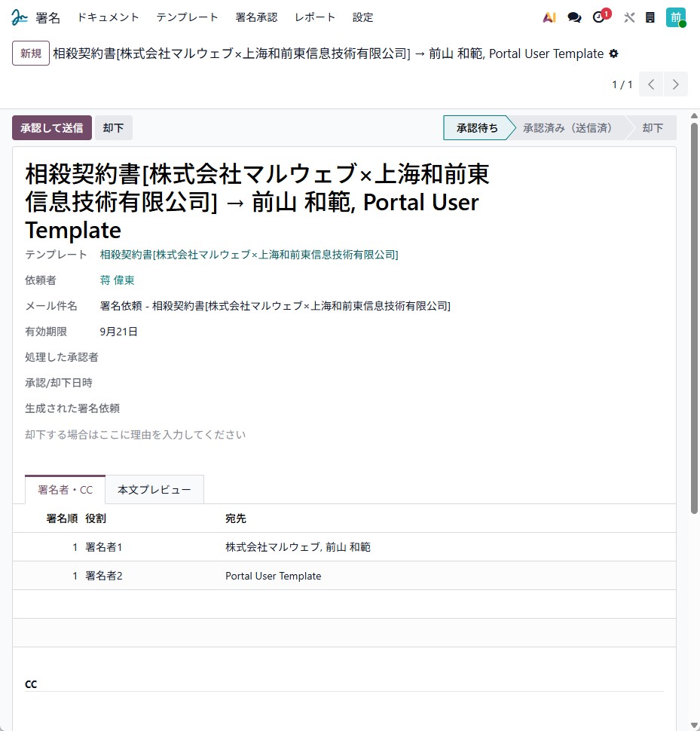Select the 署名者1 row
Screen dimensions: 700x731
pos(344,547)
